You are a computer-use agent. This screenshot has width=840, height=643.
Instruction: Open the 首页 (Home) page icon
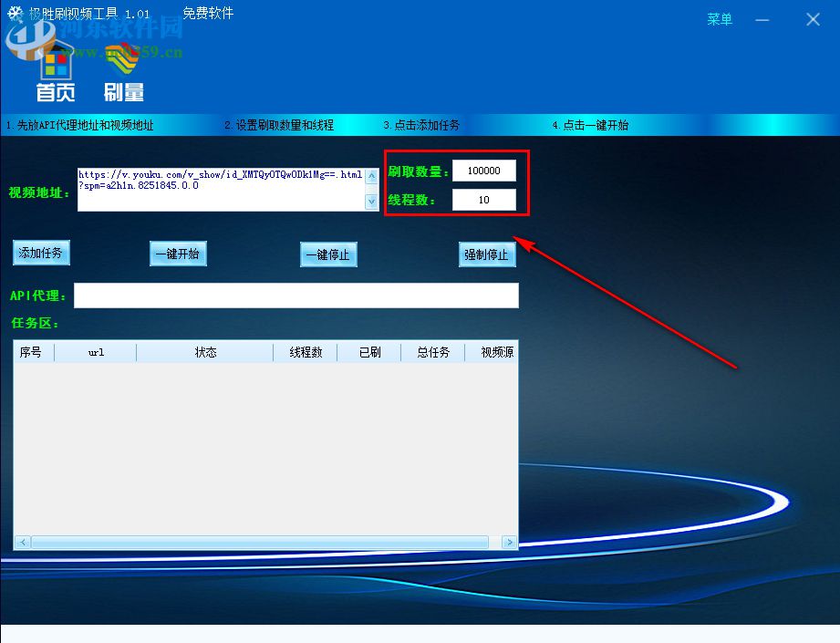tap(55, 73)
